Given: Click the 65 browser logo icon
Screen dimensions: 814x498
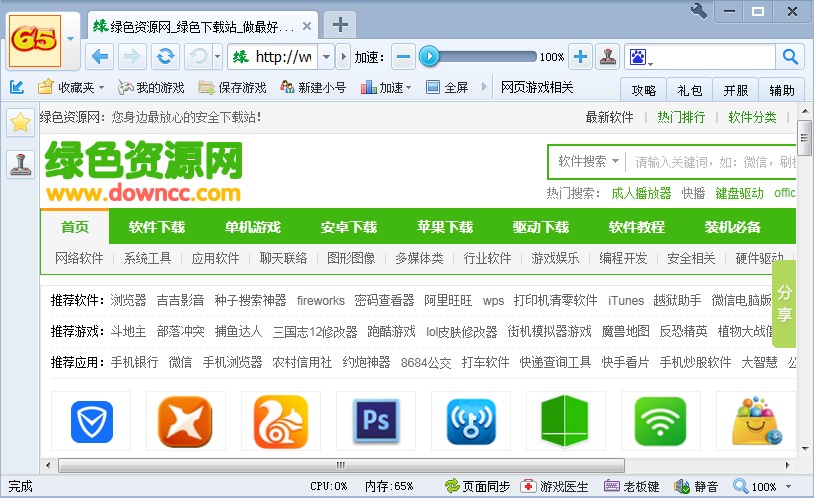Looking at the screenshot, I should pos(35,41).
